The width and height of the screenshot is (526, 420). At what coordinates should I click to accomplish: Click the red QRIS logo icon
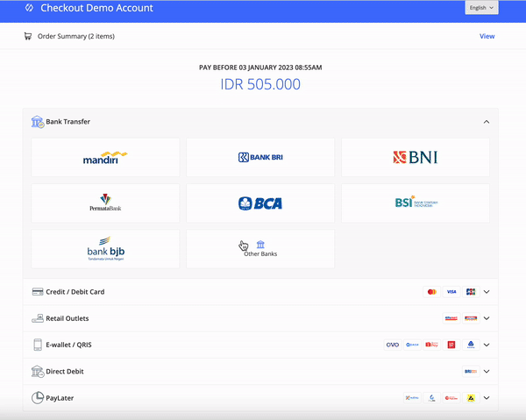(451, 345)
